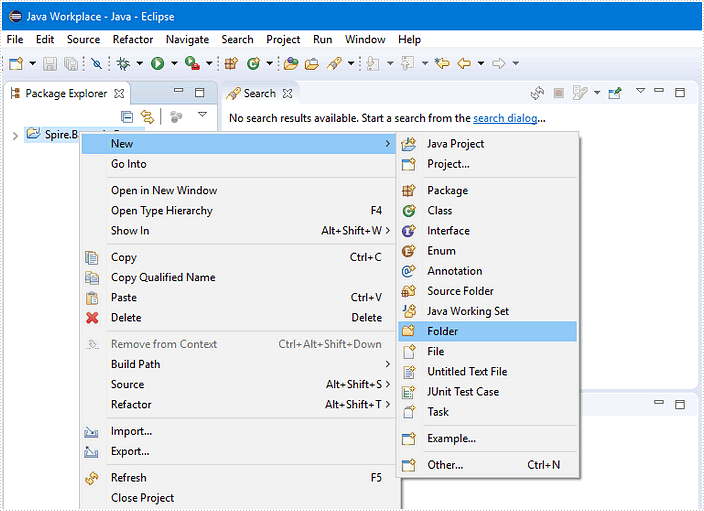Click the Refresh search icon in Search view
The image size is (704, 511).
tap(537, 93)
